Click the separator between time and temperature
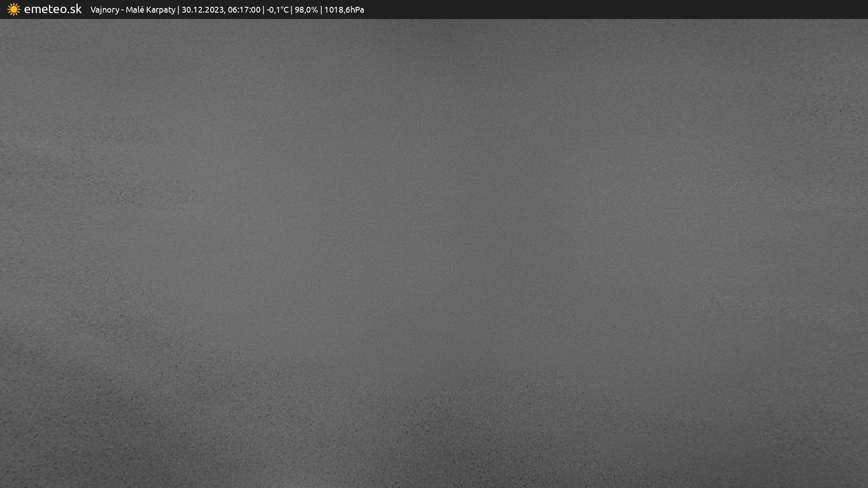 point(264,10)
